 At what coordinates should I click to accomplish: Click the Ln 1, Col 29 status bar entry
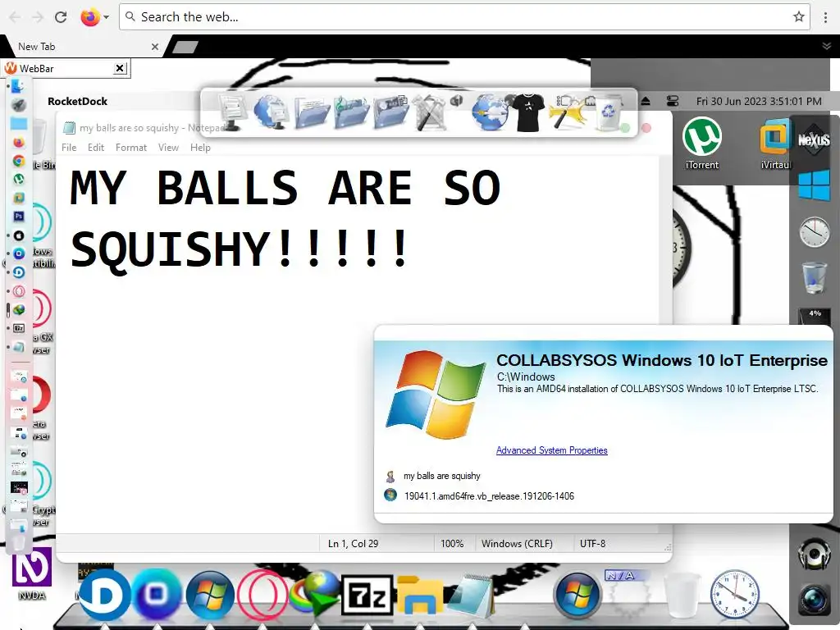point(353,544)
